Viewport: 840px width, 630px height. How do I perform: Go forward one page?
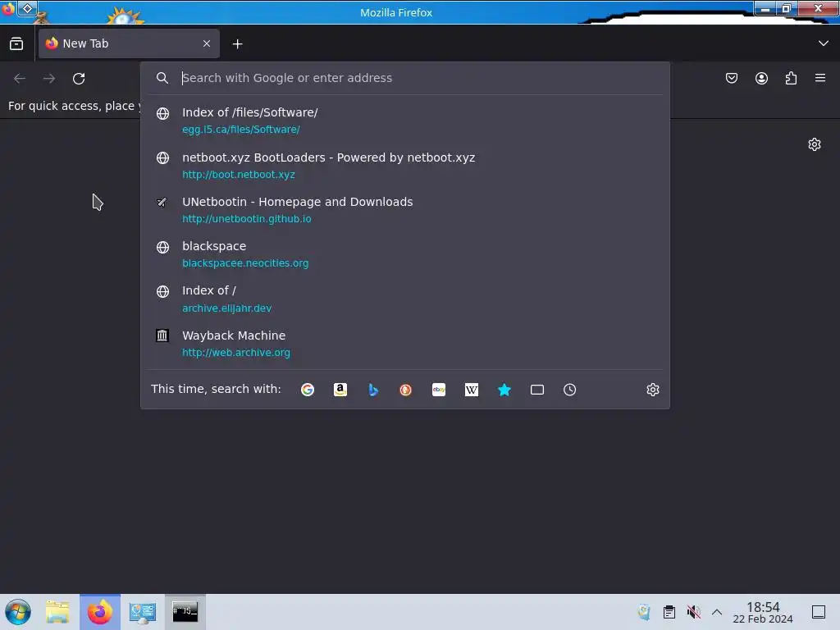(49, 79)
